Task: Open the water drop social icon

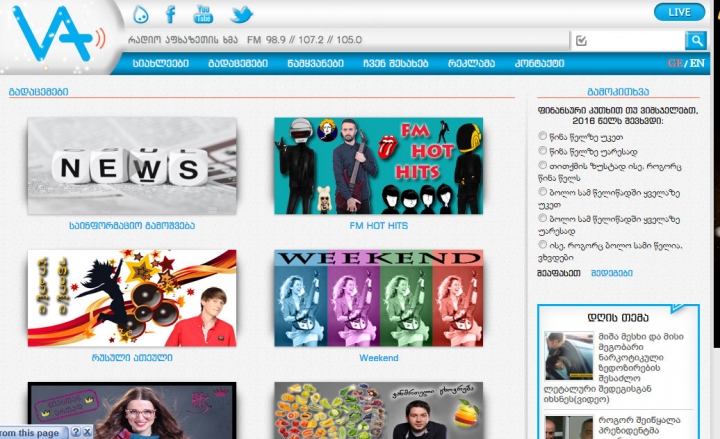Action: point(140,14)
